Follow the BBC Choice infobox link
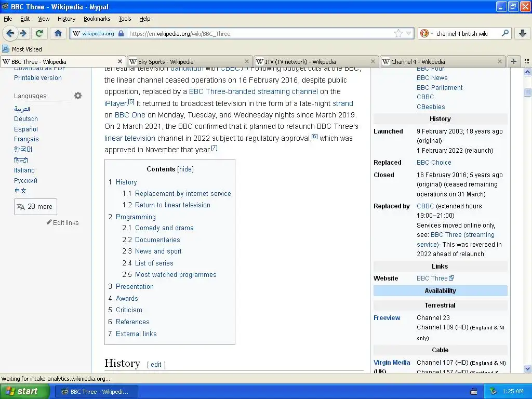The width and height of the screenshot is (532, 399). pyautogui.click(x=434, y=163)
